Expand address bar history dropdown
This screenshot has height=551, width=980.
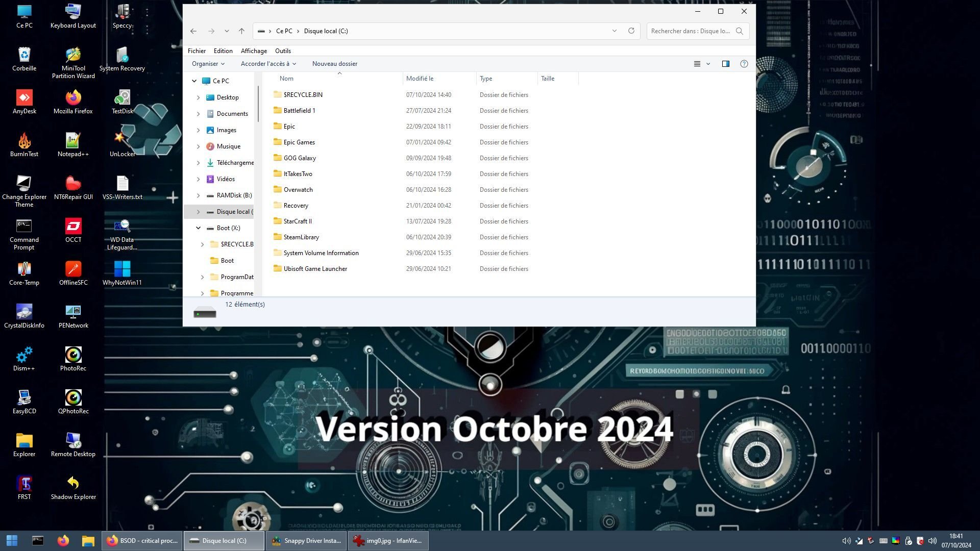pos(615,31)
